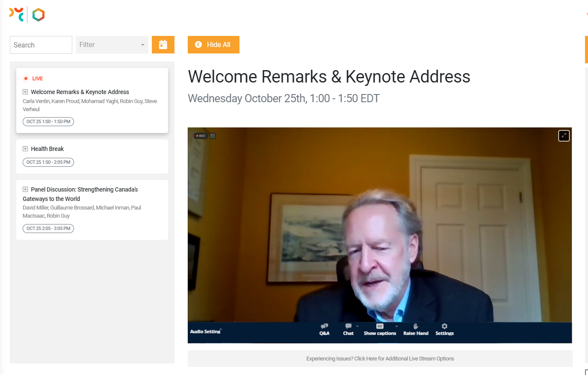Viewport: 588px width, 375px height.
Task: Open the Filter dropdown
Action: 112,45
